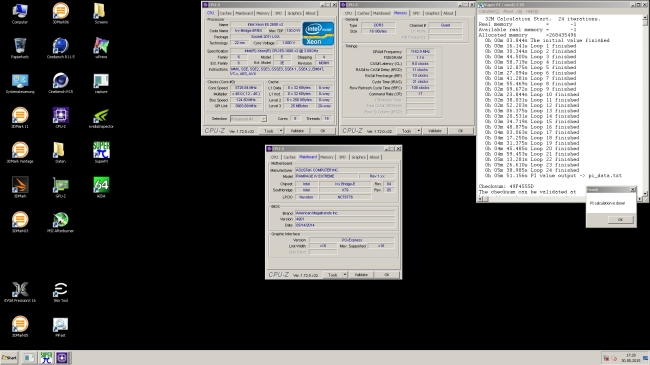Launch AIDA64 from the desktop

pyautogui.click(x=101, y=187)
